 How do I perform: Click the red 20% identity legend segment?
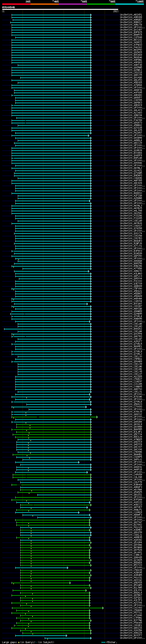tap(16, 4)
